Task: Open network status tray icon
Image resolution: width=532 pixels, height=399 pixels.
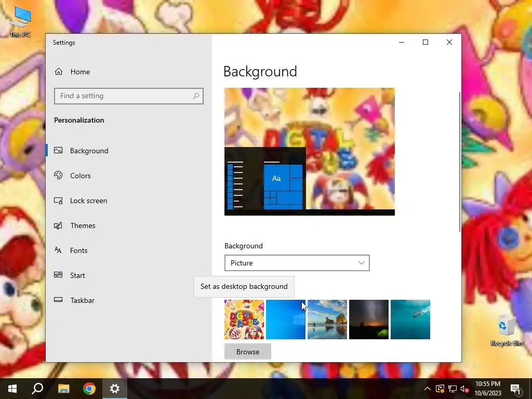Action: tap(453, 389)
